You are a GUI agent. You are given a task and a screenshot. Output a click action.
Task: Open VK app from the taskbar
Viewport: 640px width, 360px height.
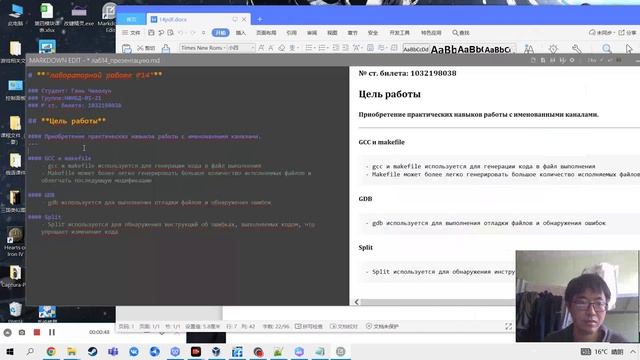tap(134, 351)
